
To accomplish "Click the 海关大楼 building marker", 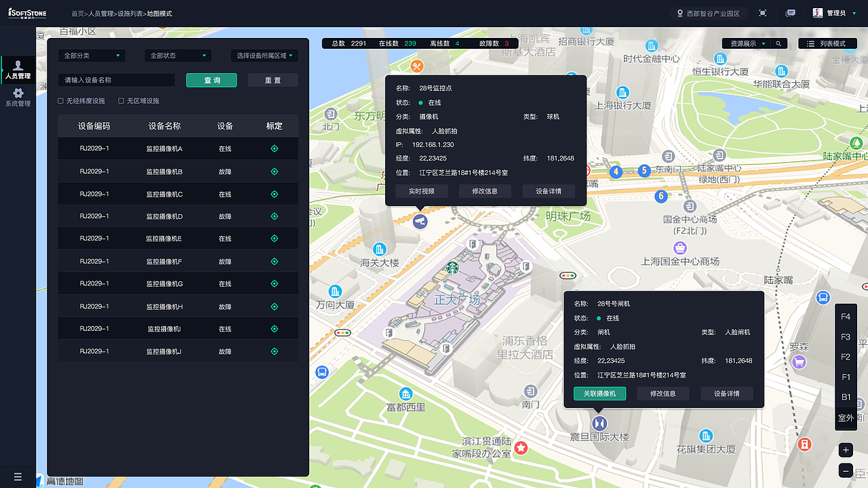I will [380, 249].
